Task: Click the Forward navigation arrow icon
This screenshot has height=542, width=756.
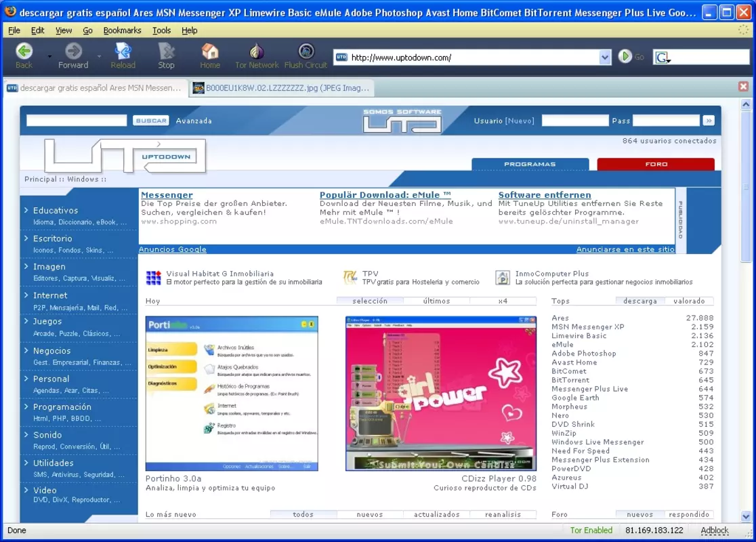Action: point(73,51)
